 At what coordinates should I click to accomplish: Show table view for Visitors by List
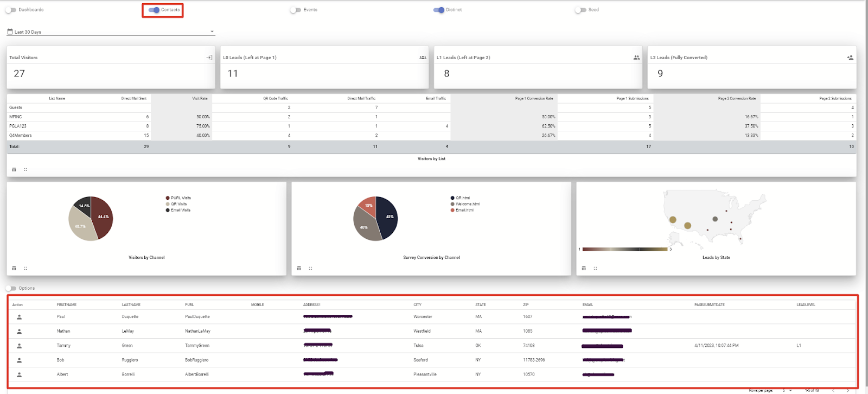(x=14, y=169)
